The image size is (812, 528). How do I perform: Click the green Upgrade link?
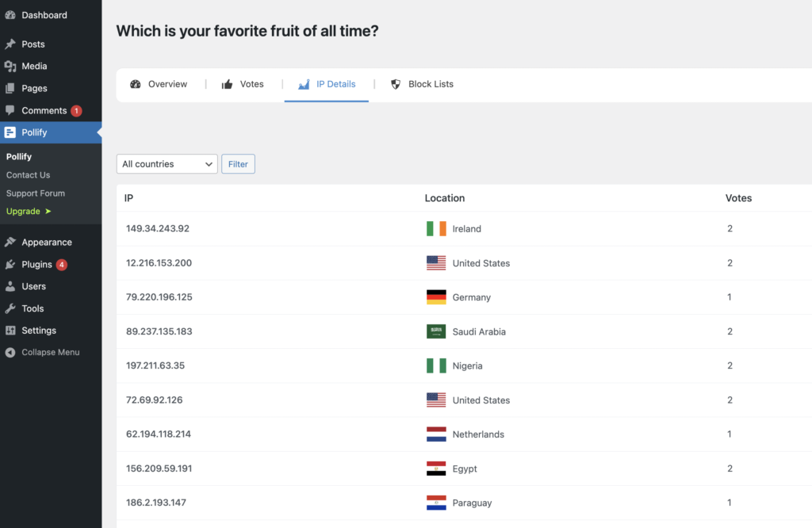(x=29, y=211)
